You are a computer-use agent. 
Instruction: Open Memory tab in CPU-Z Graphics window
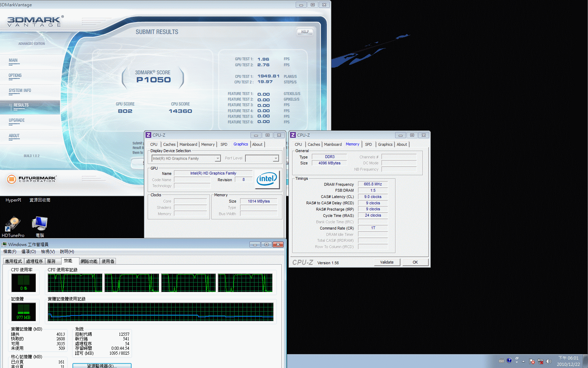click(x=208, y=144)
